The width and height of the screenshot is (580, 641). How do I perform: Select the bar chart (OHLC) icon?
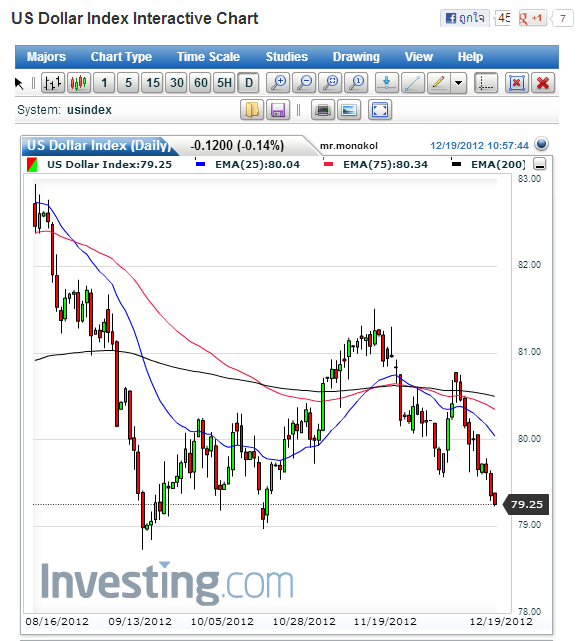coord(53,83)
